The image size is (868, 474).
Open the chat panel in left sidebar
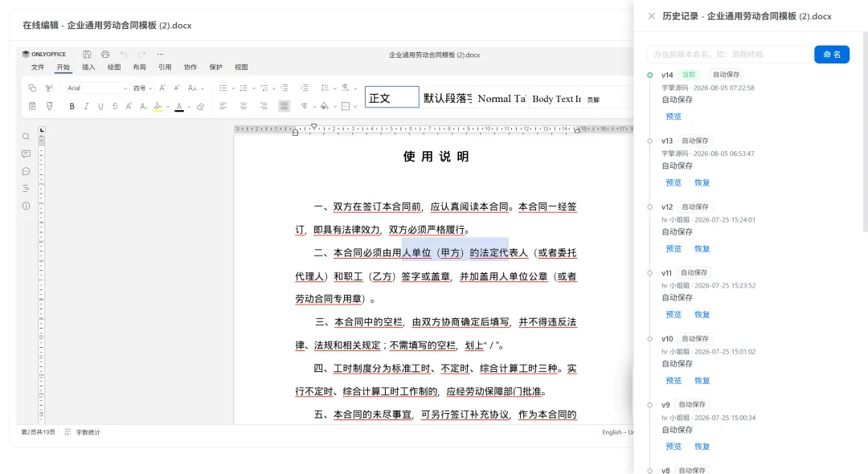[x=26, y=171]
